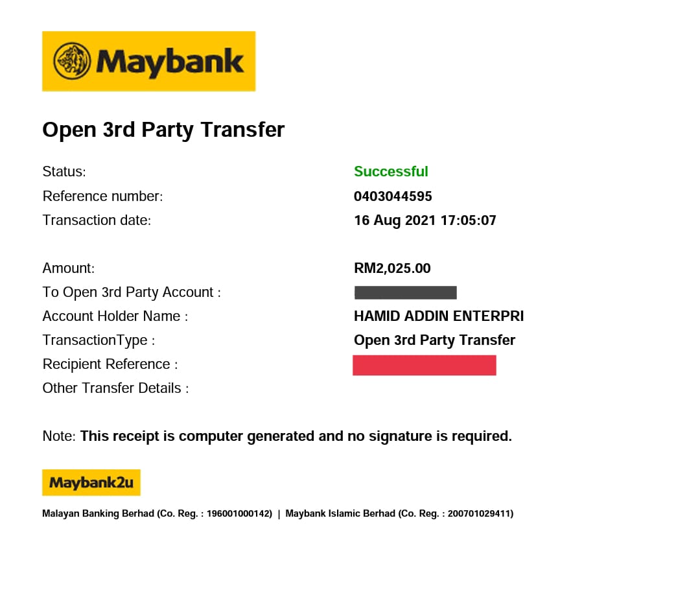Click the Maybank wordmark in yellow banner
Screen dimensions: 700x612
point(170,62)
